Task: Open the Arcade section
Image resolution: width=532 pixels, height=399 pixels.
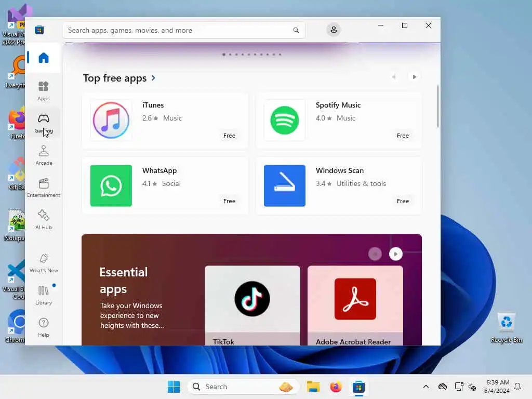Action: pos(44,155)
